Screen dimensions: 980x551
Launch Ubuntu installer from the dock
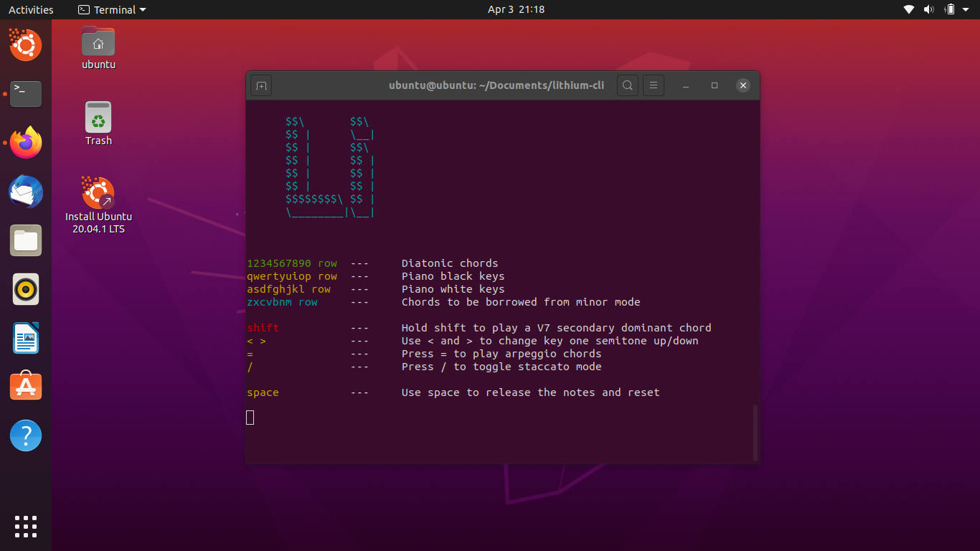coord(26,45)
